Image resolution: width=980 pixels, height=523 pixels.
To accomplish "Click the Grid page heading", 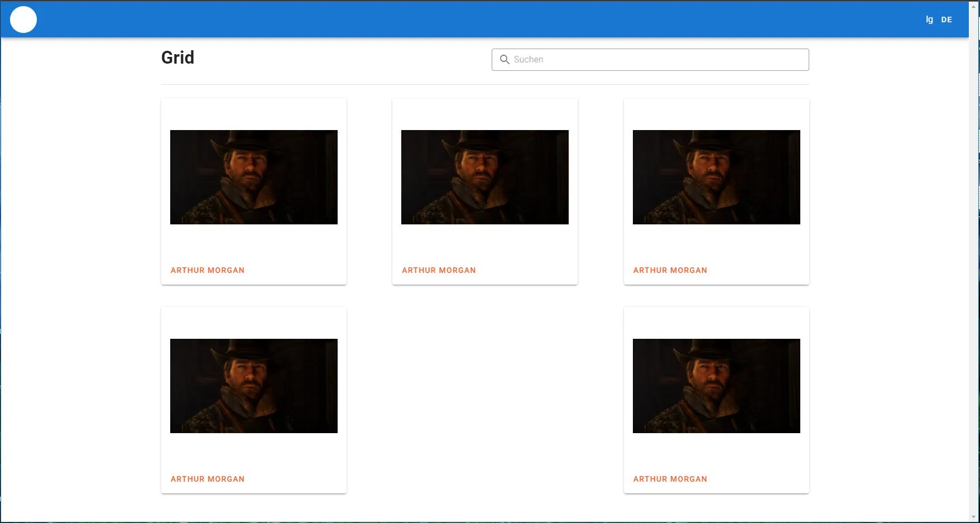I will 177,57.
